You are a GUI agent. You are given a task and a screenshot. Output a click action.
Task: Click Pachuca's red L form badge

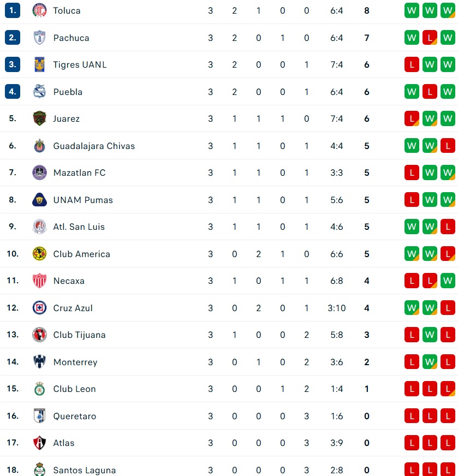point(430,38)
